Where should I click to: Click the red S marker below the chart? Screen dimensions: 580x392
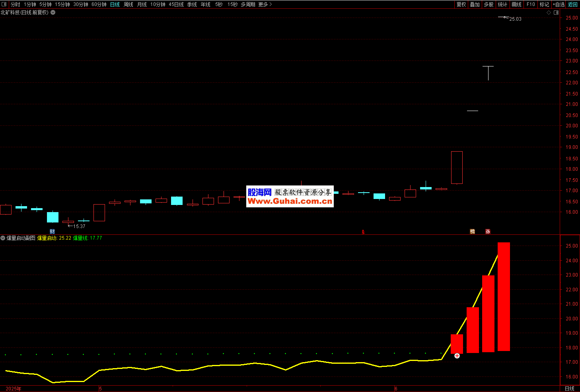pyautogui.click(x=363, y=232)
